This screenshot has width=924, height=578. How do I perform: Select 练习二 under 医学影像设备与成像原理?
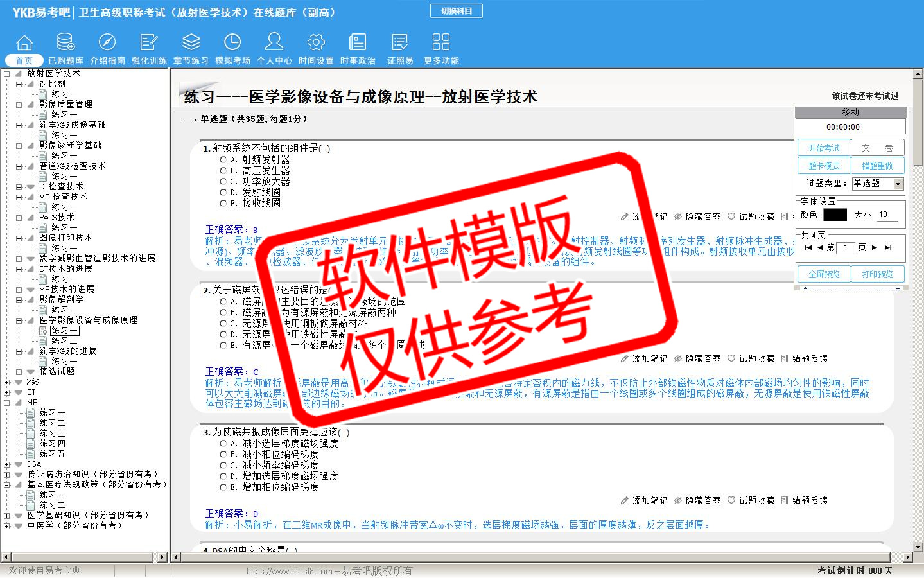64,341
